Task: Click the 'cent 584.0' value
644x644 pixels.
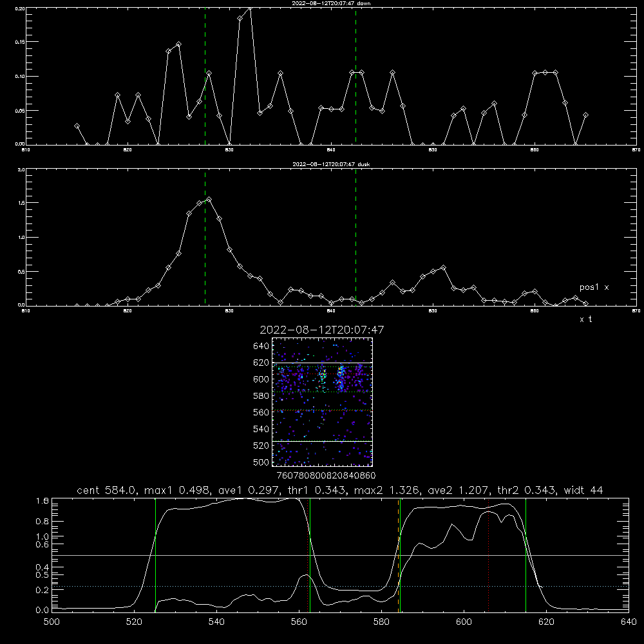Action: (x=107, y=490)
